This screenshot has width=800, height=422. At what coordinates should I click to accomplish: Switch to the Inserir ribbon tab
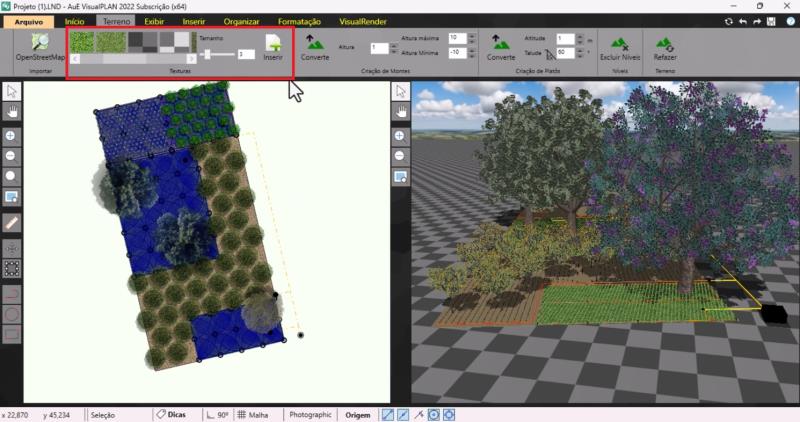pos(194,20)
